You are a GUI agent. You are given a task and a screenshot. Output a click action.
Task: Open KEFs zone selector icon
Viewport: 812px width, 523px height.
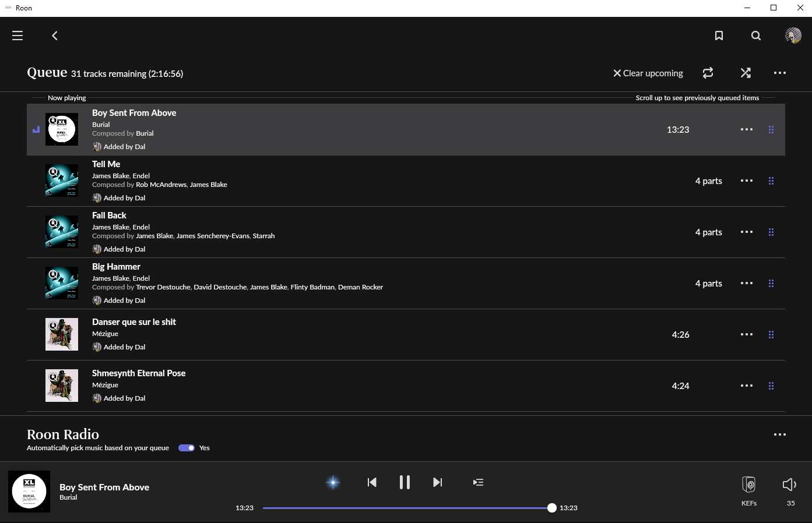click(x=749, y=485)
